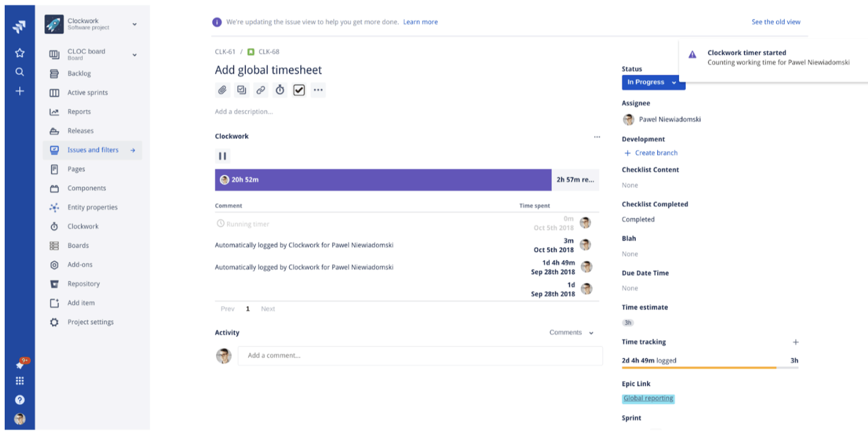
Task: Pause the running Clockwork timer
Action: tap(222, 156)
